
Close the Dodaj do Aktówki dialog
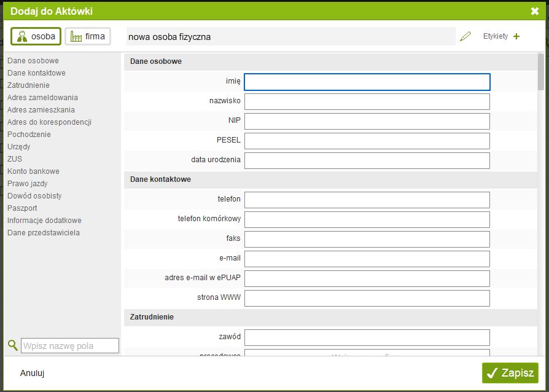pyautogui.click(x=534, y=11)
